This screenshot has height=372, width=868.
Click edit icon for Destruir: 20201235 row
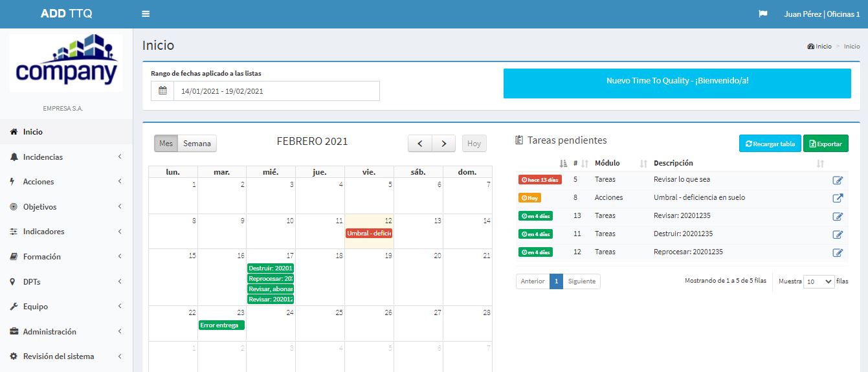838,234
